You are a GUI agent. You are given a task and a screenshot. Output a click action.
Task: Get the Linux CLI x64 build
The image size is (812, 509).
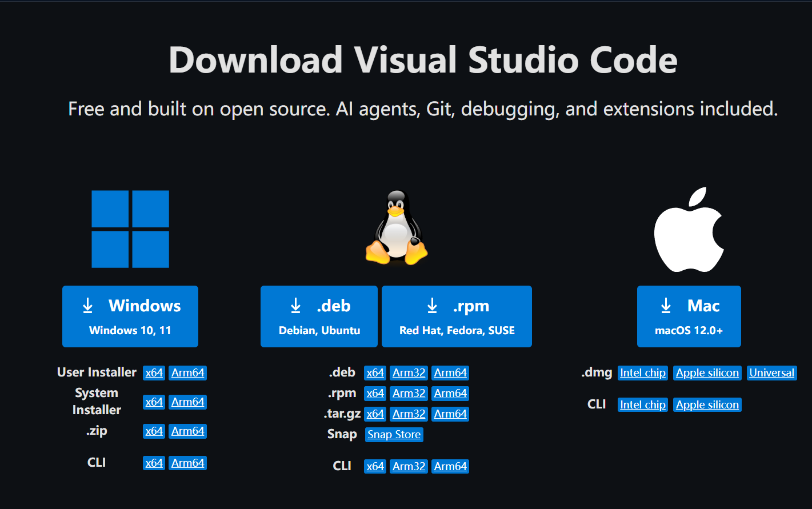click(375, 467)
